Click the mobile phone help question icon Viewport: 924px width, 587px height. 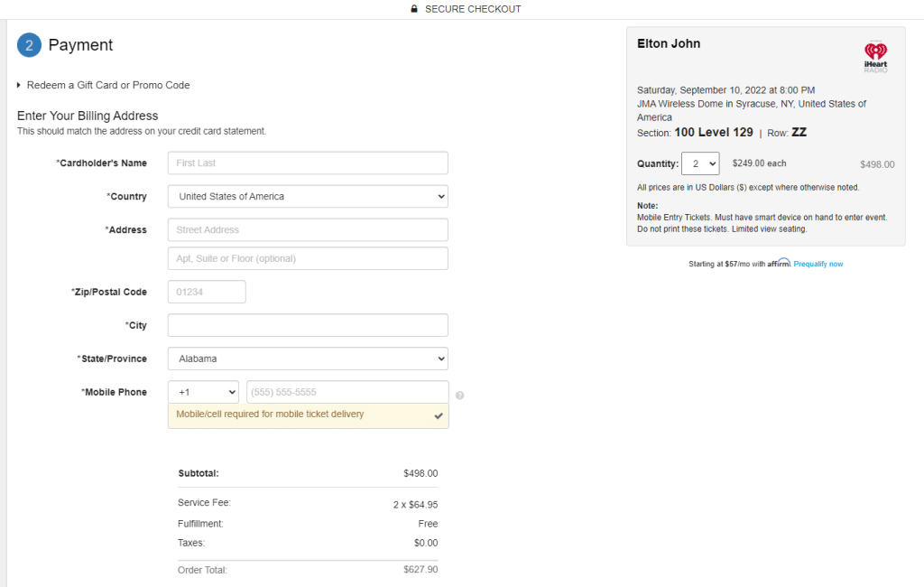460,396
